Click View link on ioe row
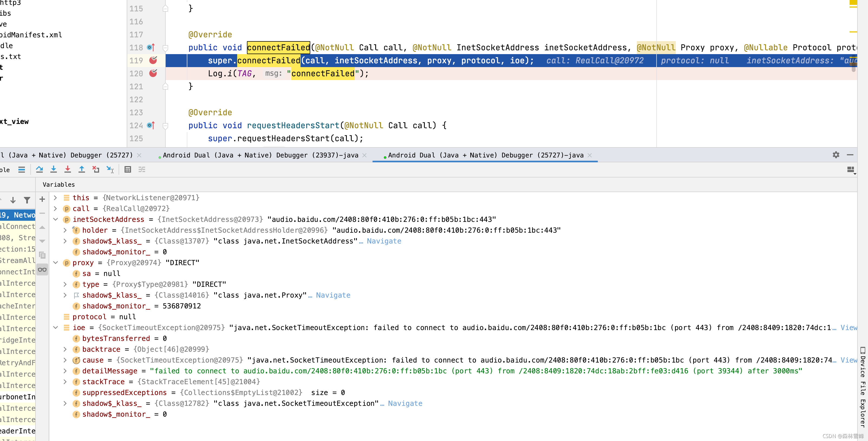This screenshot has height=441, width=868. [849, 328]
